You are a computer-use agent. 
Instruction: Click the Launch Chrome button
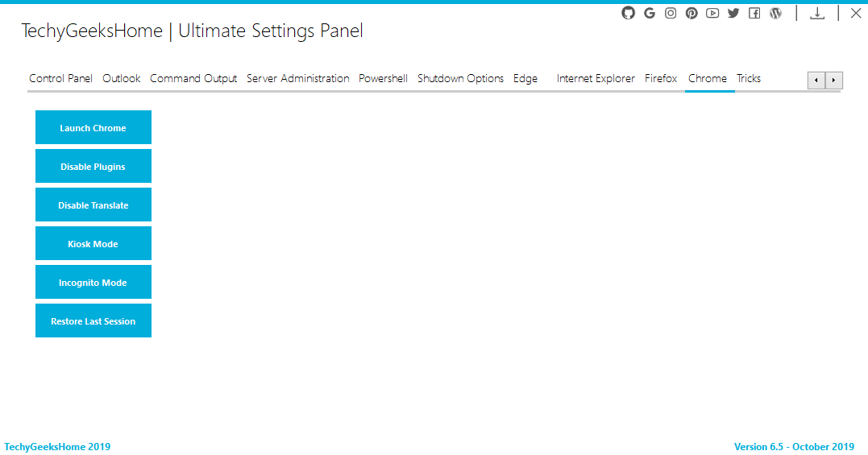coord(93,127)
